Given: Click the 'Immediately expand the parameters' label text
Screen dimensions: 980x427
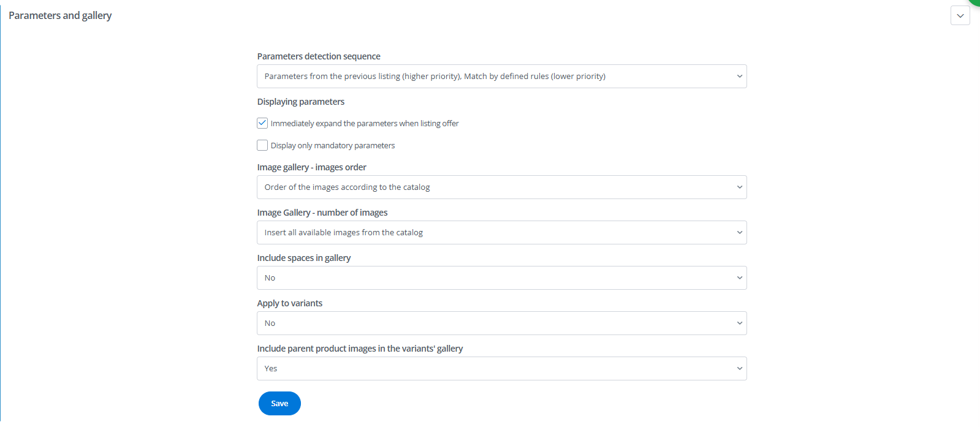Looking at the screenshot, I should (365, 124).
